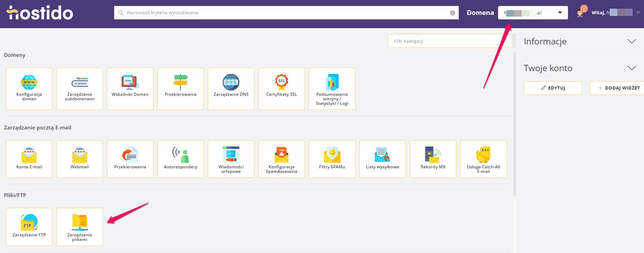Open Autorespondery tile
This screenshot has height=253, width=644.
181,159
